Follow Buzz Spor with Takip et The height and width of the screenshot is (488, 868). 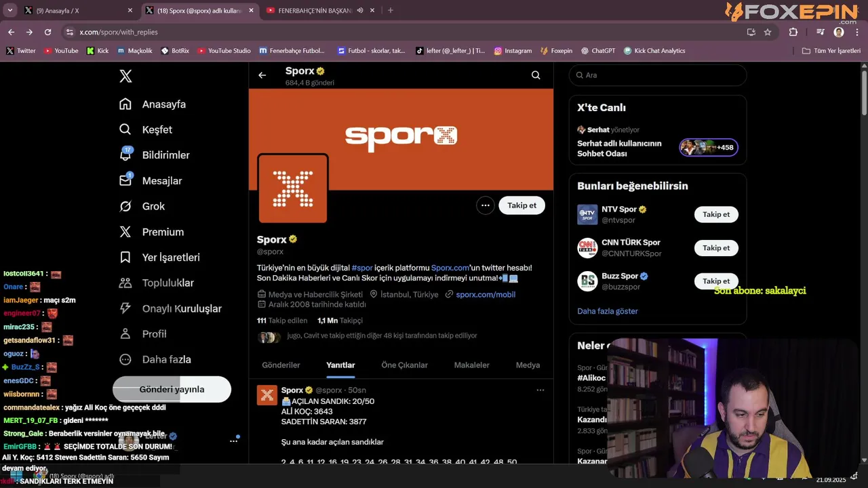716,281
